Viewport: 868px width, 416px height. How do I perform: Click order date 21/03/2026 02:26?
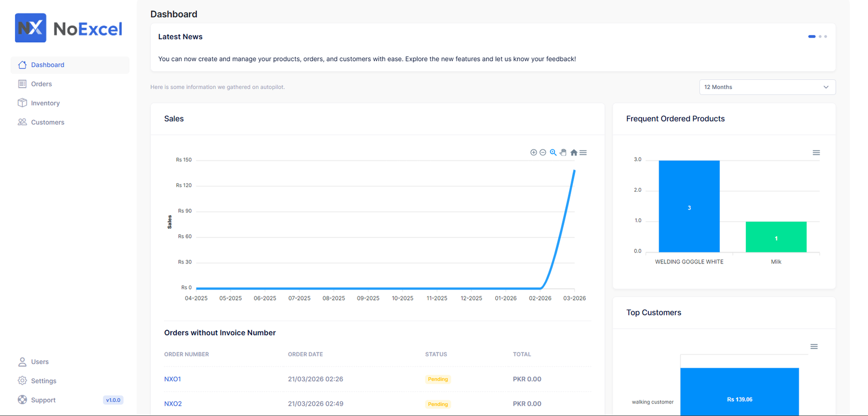coord(315,379)
